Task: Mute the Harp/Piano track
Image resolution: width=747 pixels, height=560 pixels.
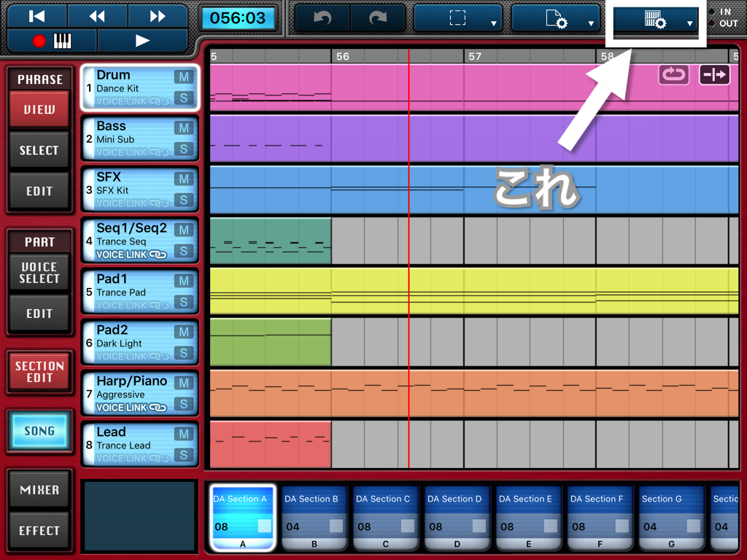Action: 184,382
